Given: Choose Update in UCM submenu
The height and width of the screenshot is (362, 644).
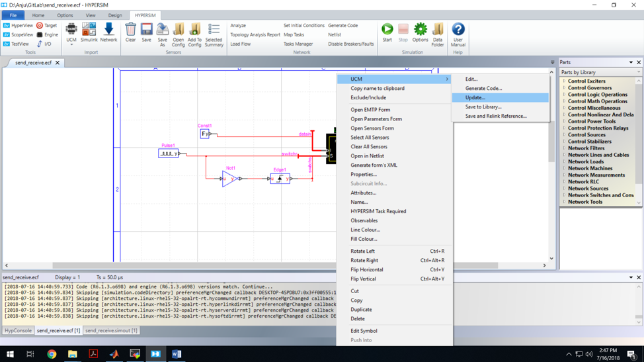Looking at the screenshot, I should pos(501,97).
